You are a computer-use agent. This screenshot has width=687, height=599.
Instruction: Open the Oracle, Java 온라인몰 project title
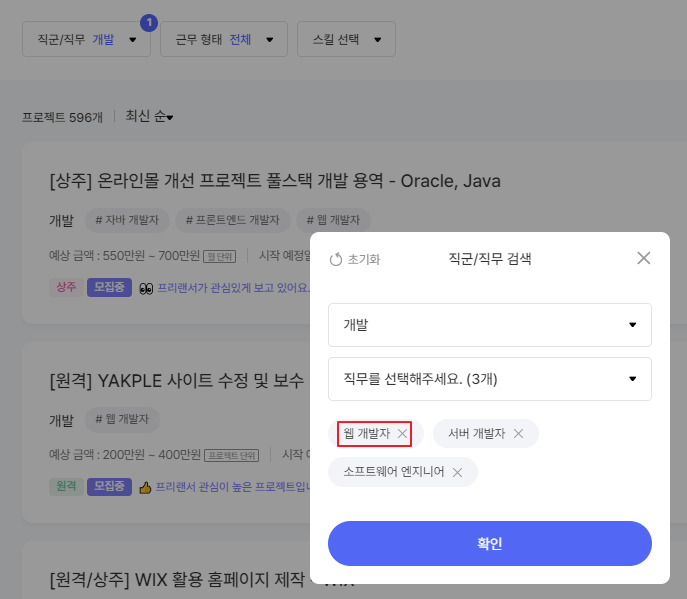274,181
